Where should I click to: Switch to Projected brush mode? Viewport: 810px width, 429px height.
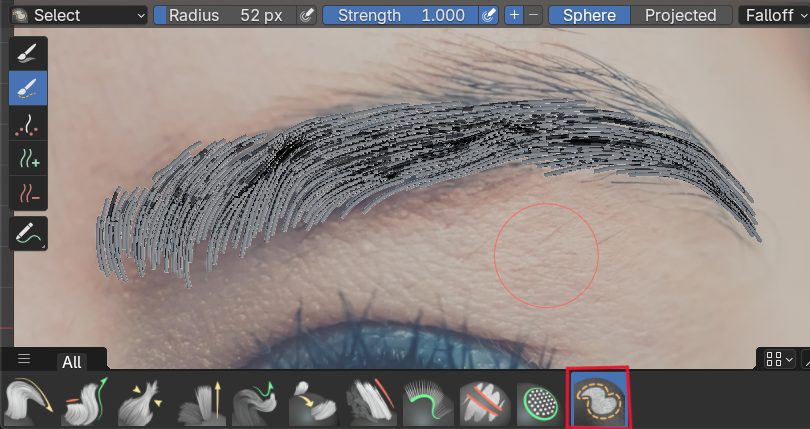coord(680,15)
